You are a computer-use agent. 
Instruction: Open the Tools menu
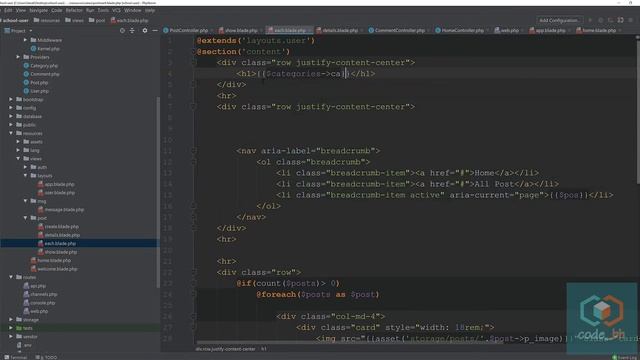click(x=103, y=10)
